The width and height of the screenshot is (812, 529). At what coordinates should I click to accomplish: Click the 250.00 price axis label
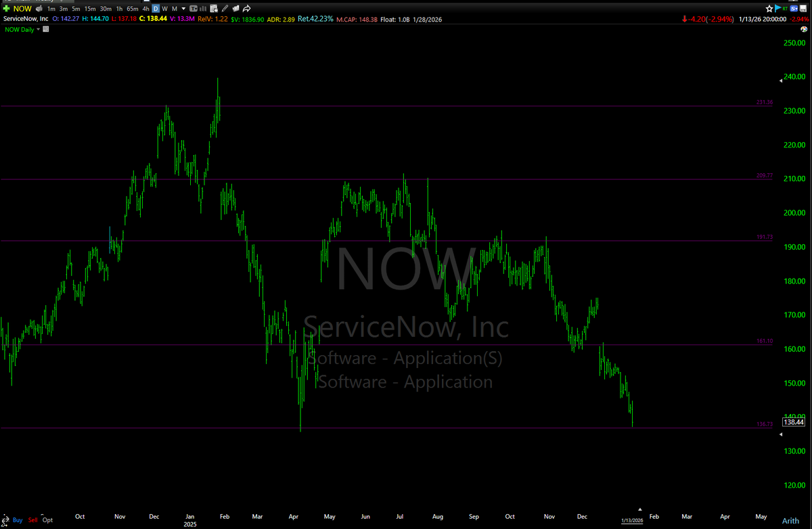point(794,43)
